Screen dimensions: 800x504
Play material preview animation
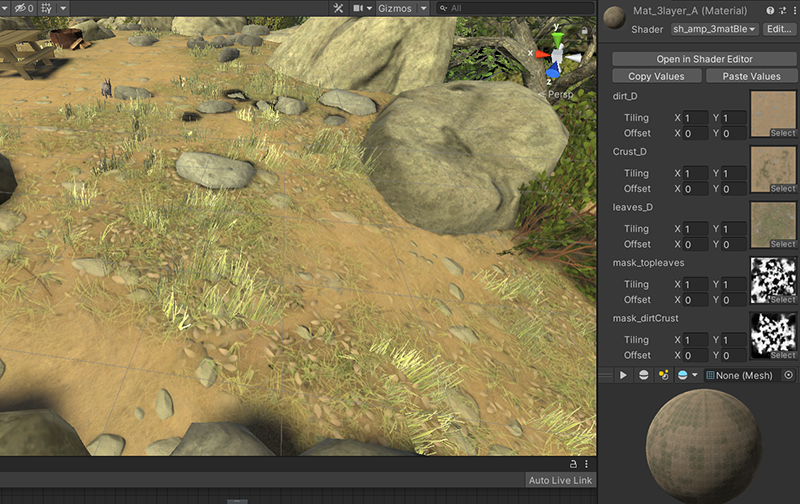coord(623,375)
